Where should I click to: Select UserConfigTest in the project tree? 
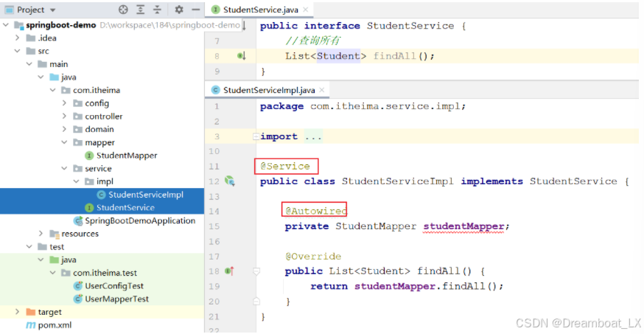click(114, 286)
